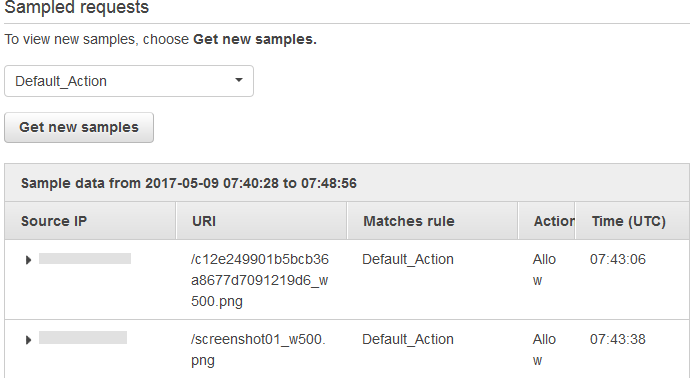Click the /screenshot01_w500.png URI cell
Viewport: 692px width, 378px height.
(258, 350)
